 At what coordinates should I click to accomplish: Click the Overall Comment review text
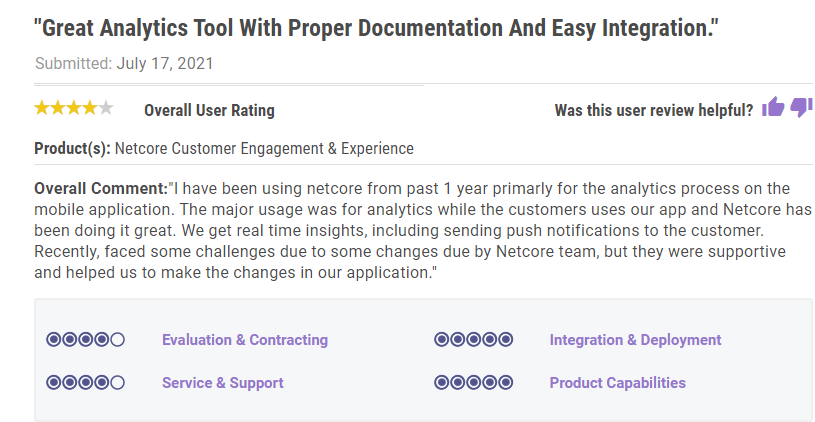[423, 230]
